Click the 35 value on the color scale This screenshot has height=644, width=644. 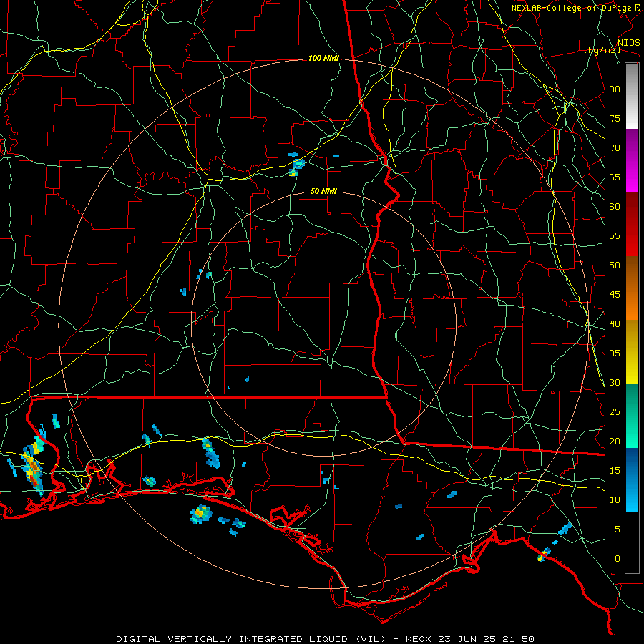615,353
